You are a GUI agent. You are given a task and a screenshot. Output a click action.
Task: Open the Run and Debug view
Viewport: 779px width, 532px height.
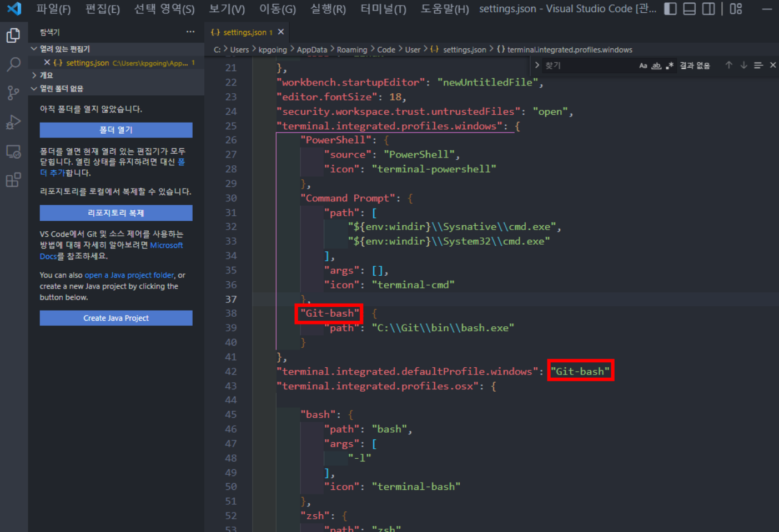[13, 122]
